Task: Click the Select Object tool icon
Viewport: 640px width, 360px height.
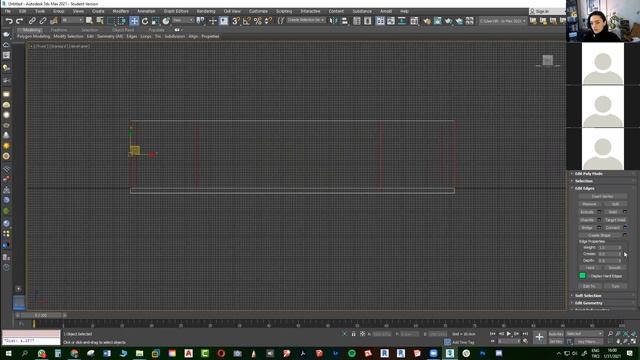Action: tap(89, 21)
